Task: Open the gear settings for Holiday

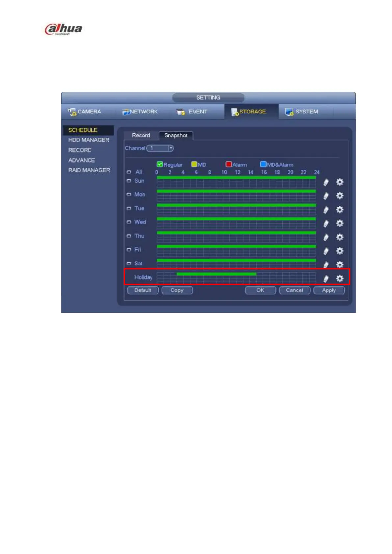Action: [x=340, y=279]
